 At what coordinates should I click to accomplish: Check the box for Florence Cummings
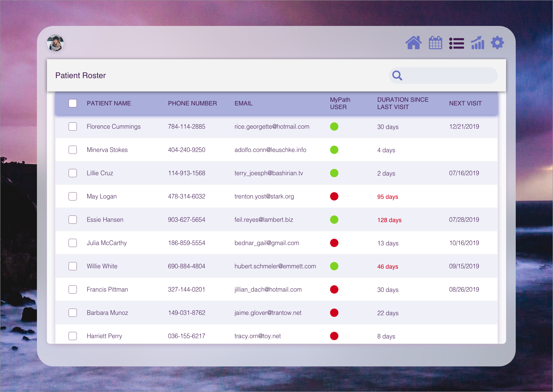(73, 126)
